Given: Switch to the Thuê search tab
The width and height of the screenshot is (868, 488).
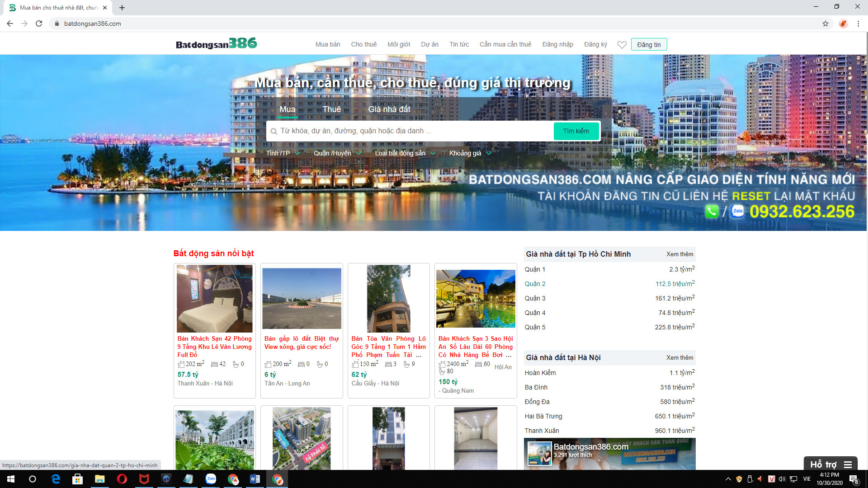Looking at the screenshot, I should click(x=332, y=109).
